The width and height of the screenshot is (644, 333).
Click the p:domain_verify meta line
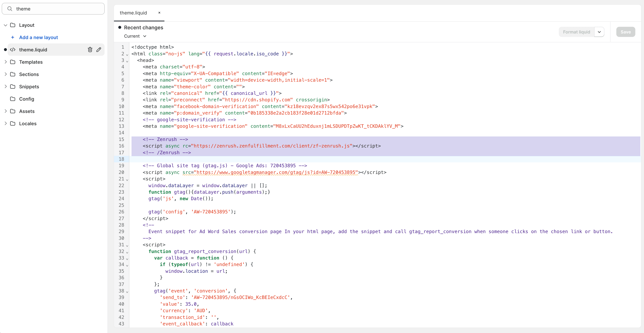(245, 113)
